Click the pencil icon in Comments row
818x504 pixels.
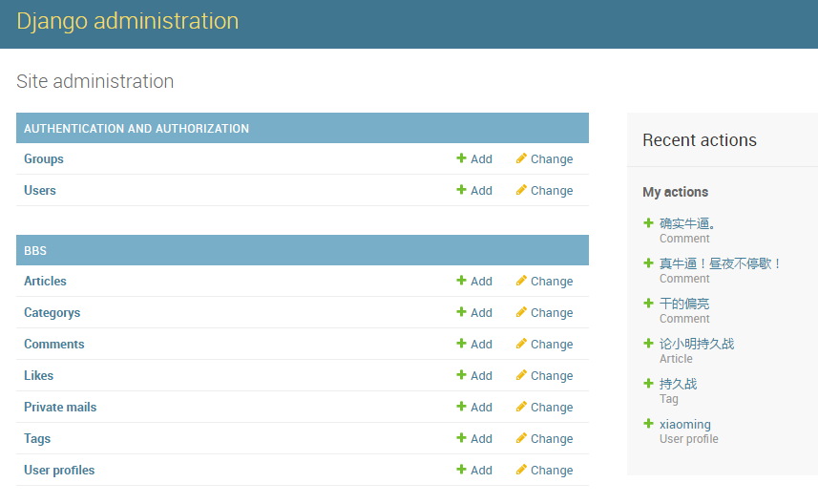(x=521, y=343)
